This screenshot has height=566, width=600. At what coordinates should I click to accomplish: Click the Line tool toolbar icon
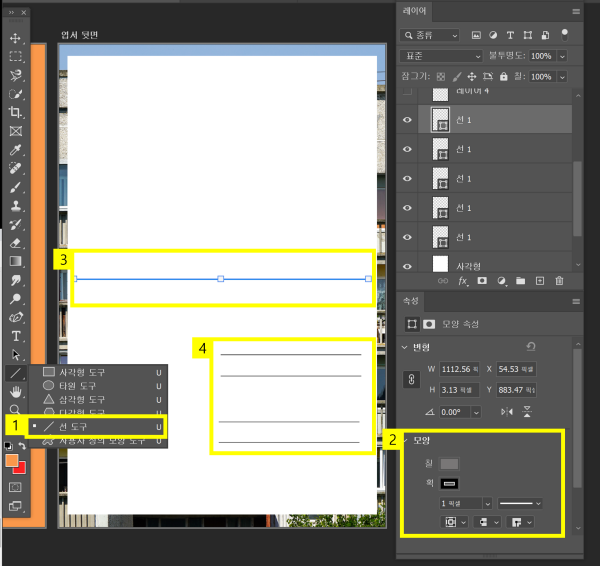click(15, 373)
